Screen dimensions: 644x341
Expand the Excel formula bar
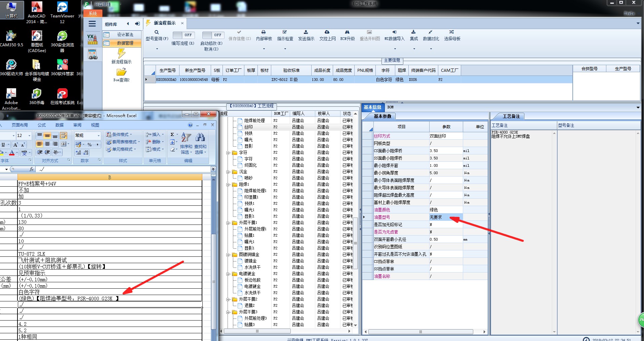point(213,169)
